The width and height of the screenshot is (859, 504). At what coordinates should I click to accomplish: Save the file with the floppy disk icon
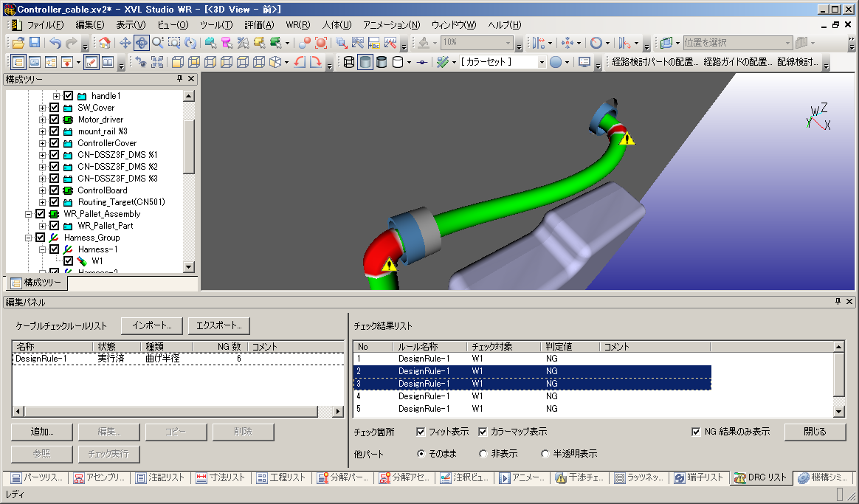tap(35, 43)
